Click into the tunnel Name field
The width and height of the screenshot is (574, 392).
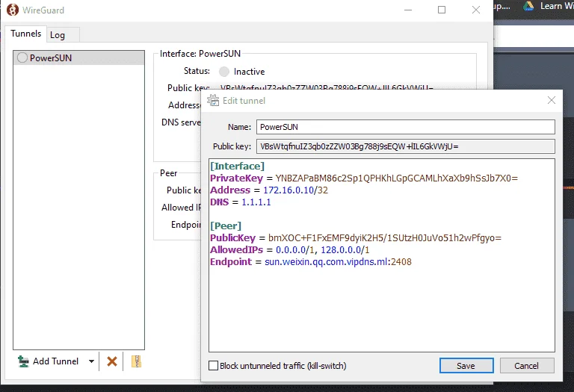(406, 127)
